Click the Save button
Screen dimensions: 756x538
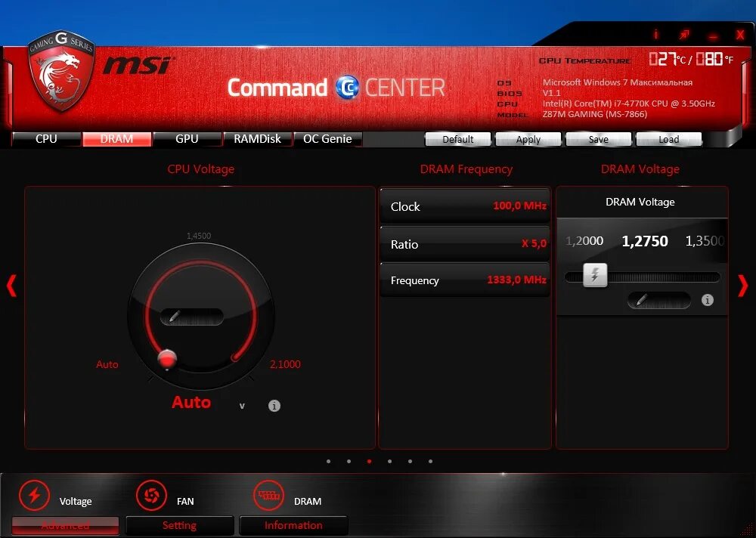tap(598, 139)
